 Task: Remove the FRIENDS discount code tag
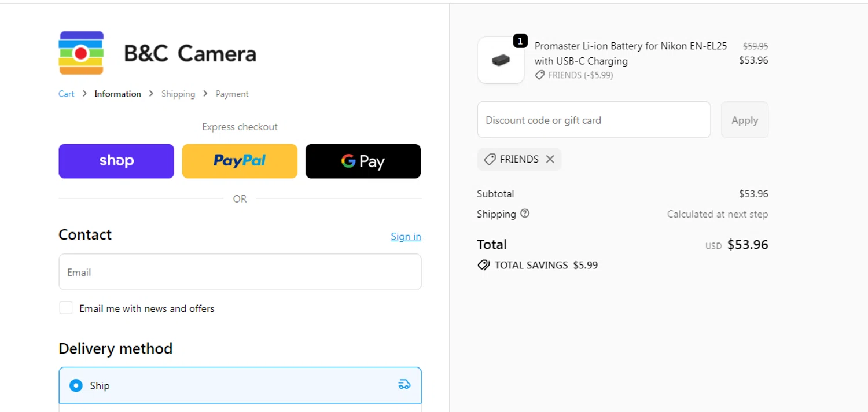click(x=550, y=159)
